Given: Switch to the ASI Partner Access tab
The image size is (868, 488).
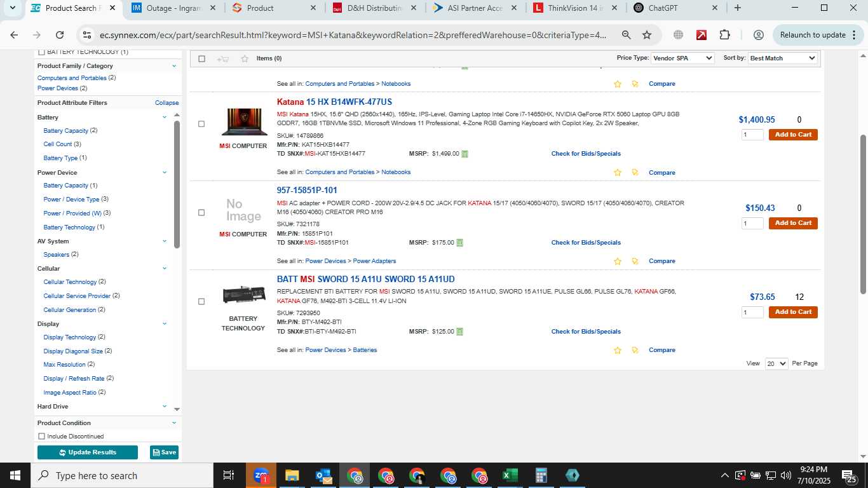Looking at the screenshot, I should point(474,8).
